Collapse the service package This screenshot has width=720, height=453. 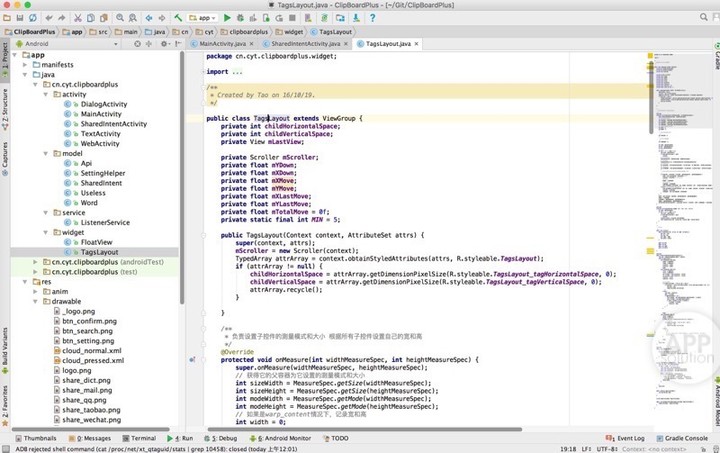[x=45, y=213]
